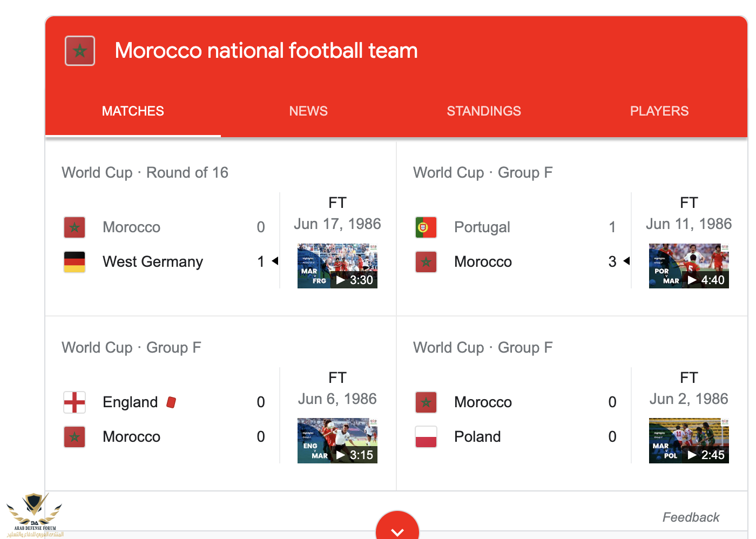756x539 pixels.
Task: Click England's red card icon
Action: coord(171,402)
